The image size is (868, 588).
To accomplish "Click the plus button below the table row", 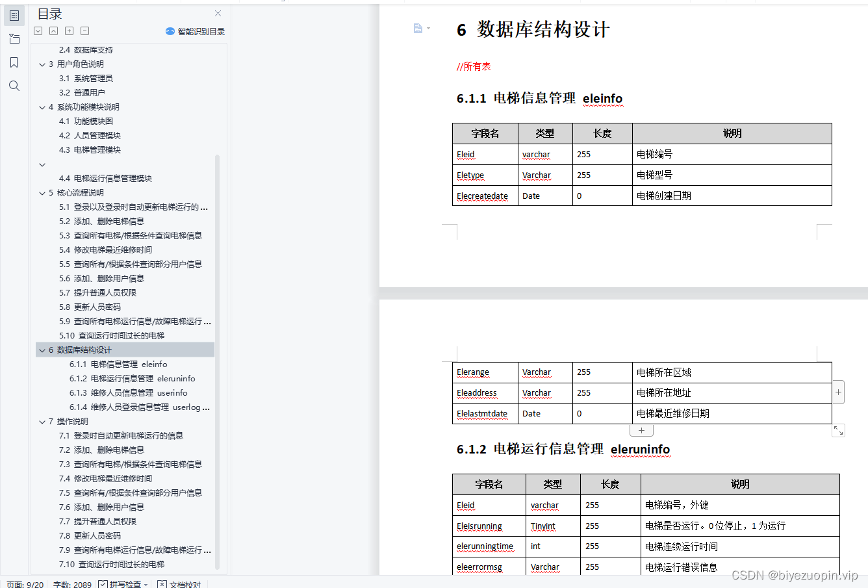I will (x=641, y=429).
